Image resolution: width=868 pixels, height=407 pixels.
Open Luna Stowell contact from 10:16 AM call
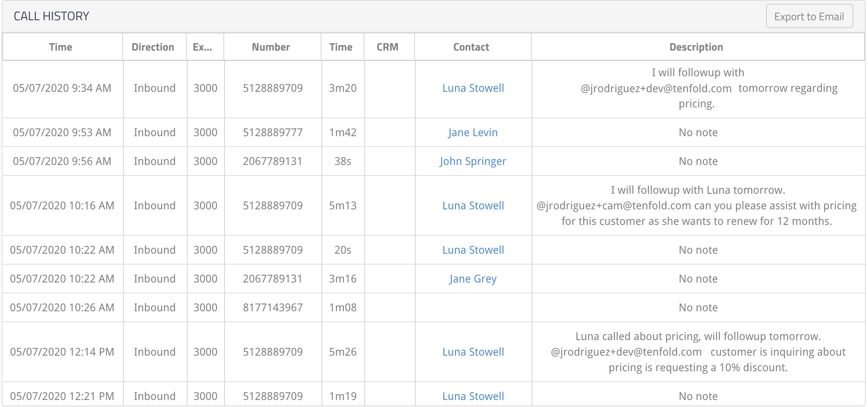pos(473,206)
